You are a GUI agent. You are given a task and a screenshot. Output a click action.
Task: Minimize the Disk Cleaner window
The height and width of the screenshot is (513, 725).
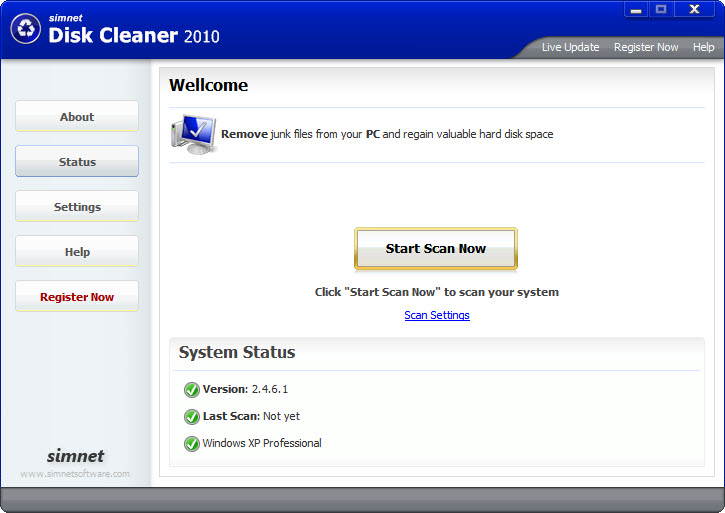(636, 9)
